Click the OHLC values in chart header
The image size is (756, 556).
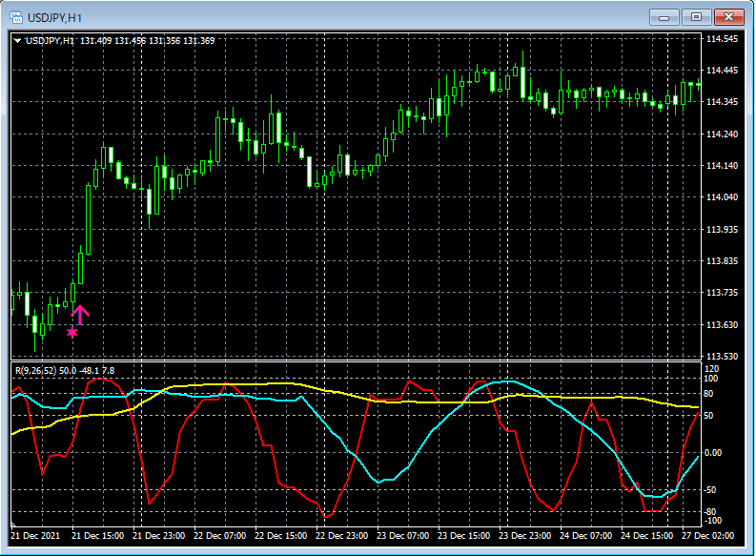click(148, 40)
